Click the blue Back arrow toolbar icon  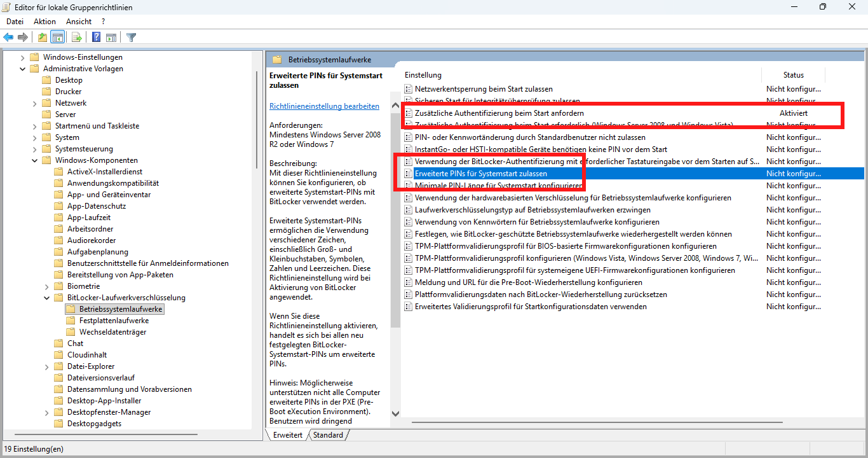[x=8, y=38]
